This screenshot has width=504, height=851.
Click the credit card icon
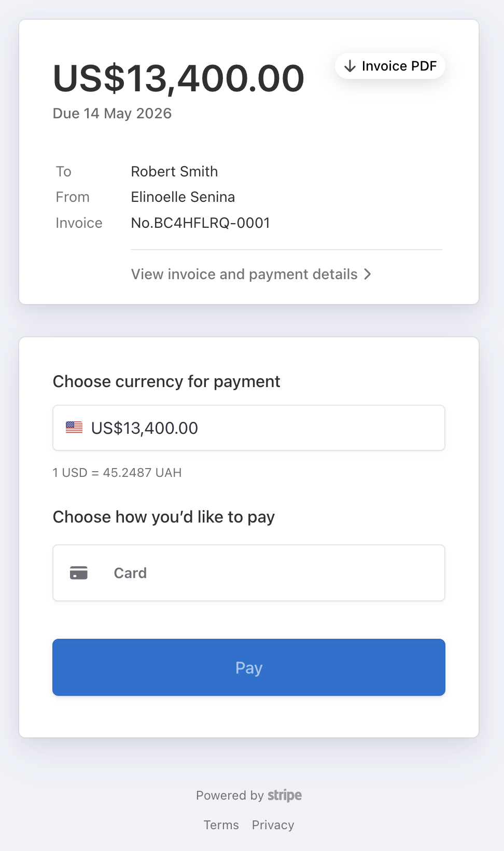(79, 573)
